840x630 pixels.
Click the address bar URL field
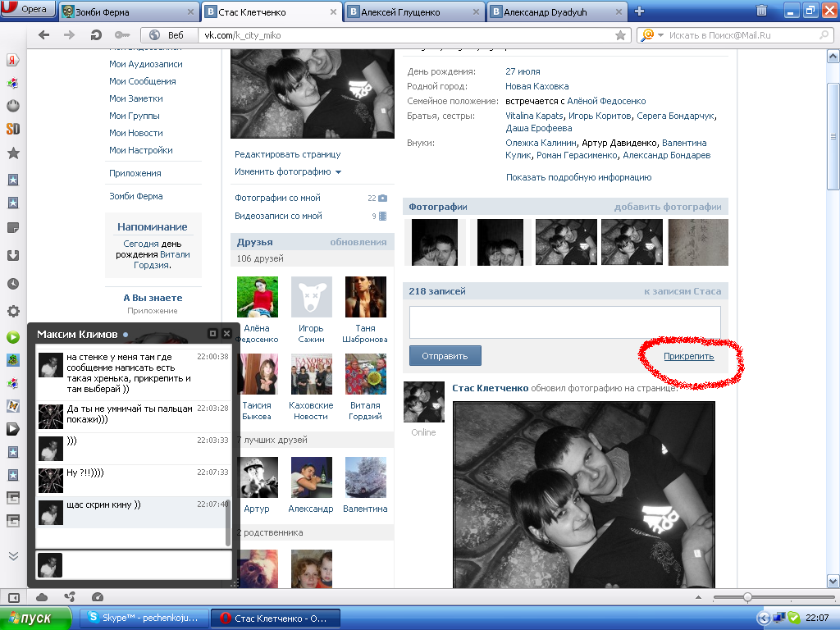pyautogui.click(x=407, y=35)
